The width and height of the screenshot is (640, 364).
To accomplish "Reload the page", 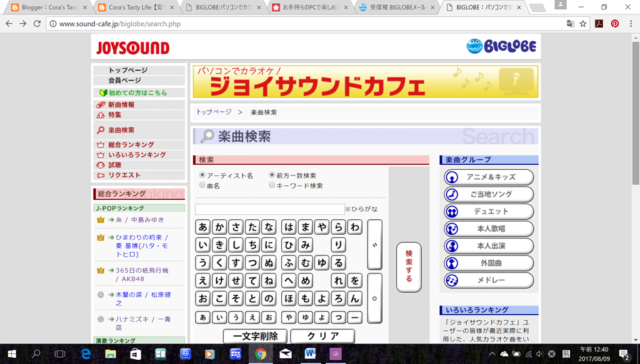I will [x=37, y=24].
